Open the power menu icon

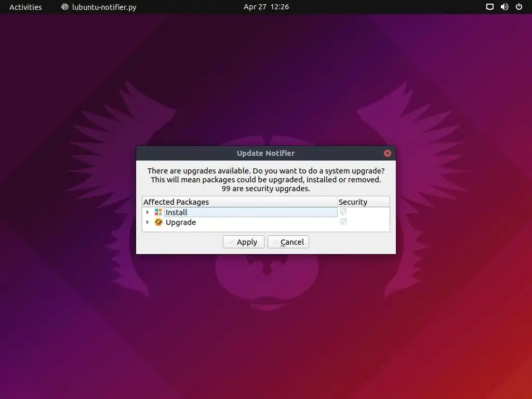point(519,7)
